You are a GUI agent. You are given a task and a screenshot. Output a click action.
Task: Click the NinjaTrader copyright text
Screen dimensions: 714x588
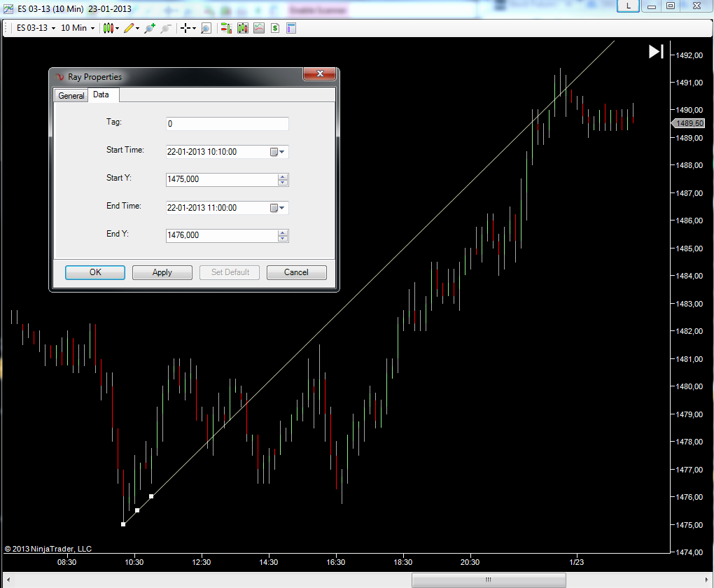point(48,549)
